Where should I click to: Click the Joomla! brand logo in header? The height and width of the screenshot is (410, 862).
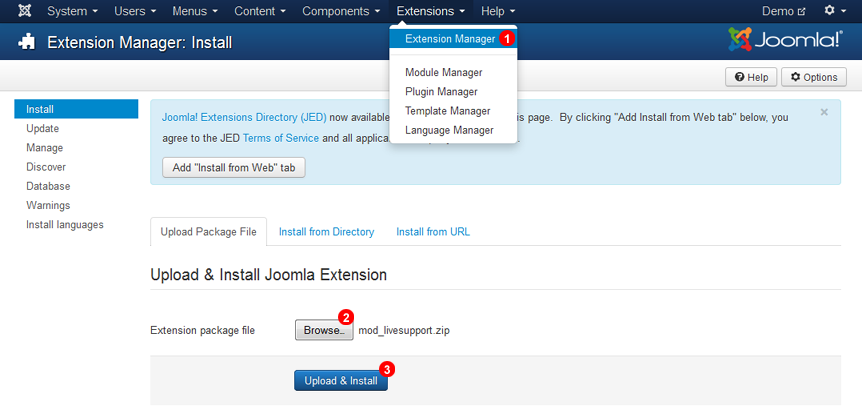(x=785, y=40)
